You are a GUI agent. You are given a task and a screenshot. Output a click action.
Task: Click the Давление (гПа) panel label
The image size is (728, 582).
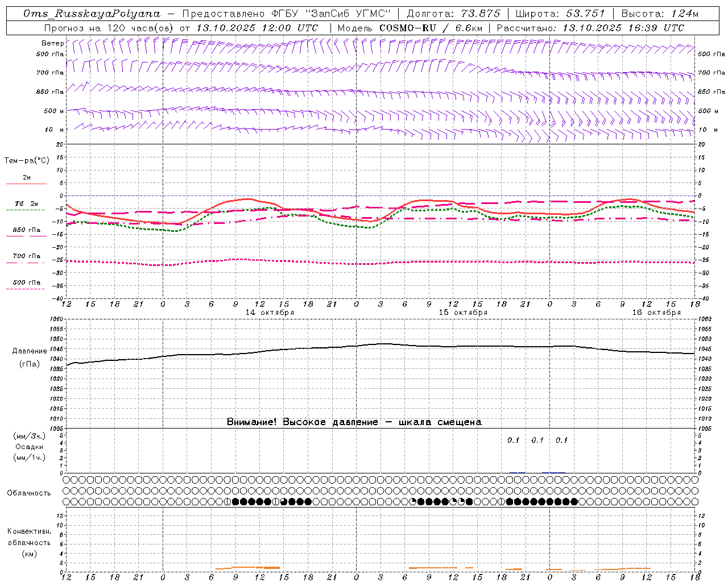[x=30, y=357]
